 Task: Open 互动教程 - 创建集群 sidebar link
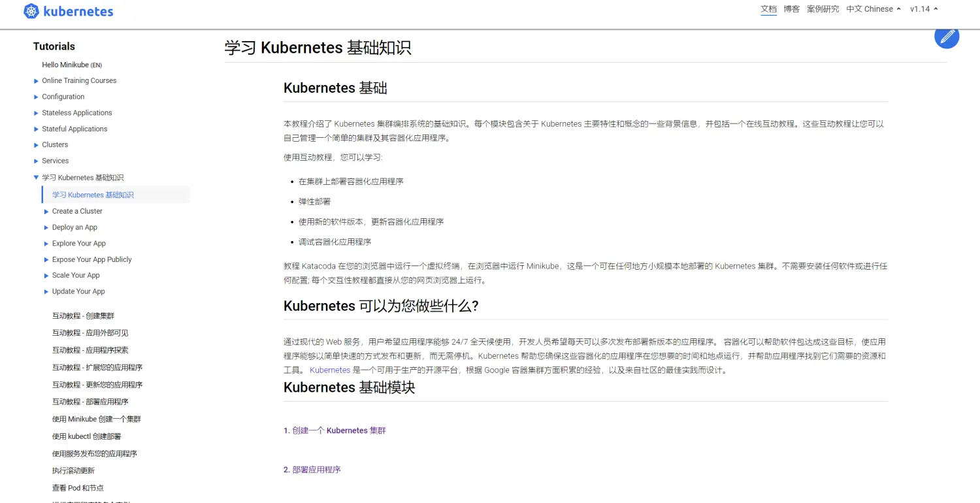click(83, 316)
